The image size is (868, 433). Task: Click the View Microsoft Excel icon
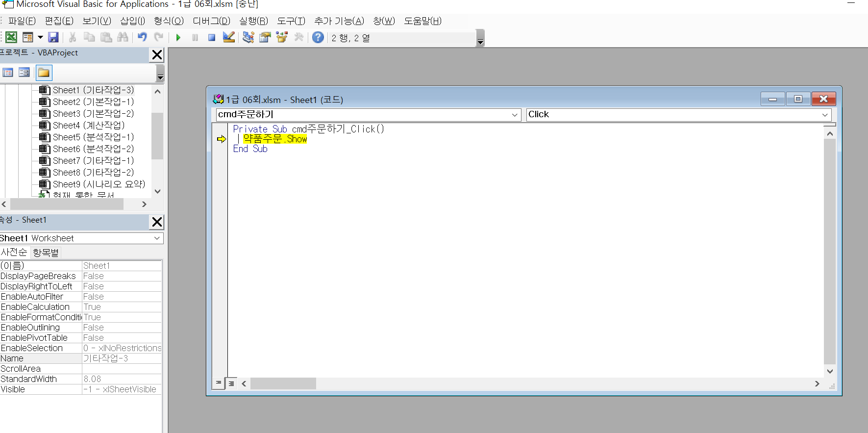pos(11,37)
